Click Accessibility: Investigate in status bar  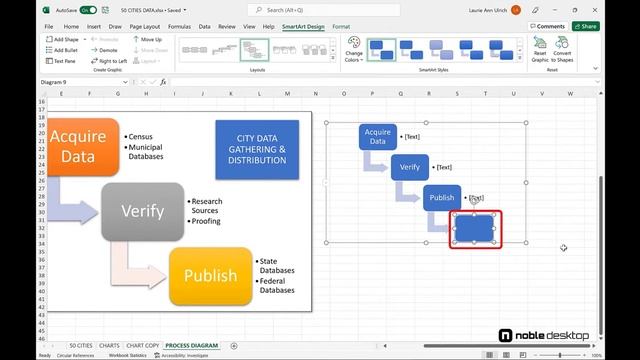181,356
